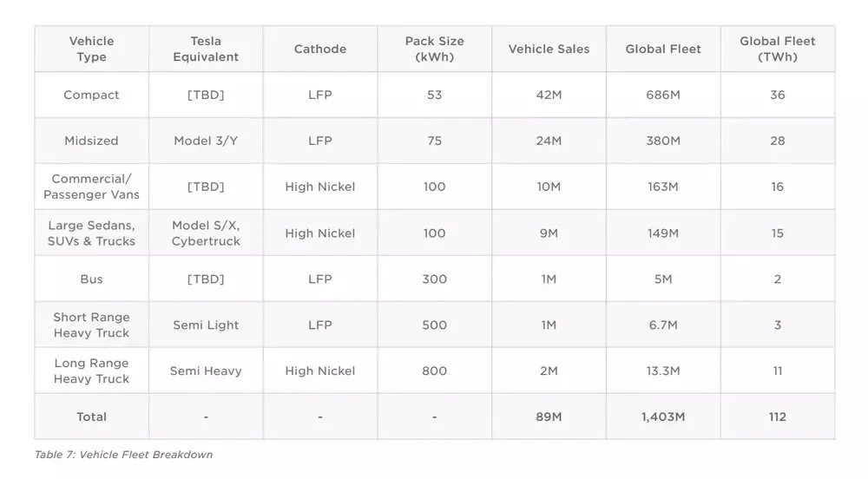Screen dimensions: 868x479
Task: Click the "Long Range Heavy Truck" label
Action: pos(91,371)
